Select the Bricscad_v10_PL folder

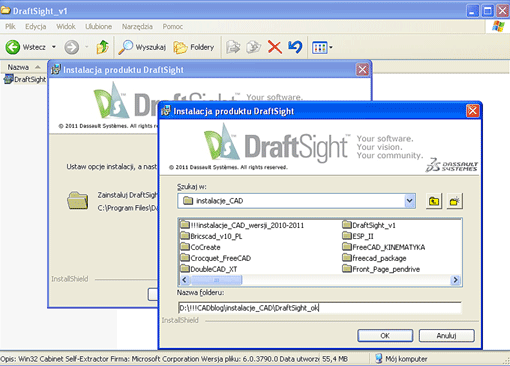211,236
